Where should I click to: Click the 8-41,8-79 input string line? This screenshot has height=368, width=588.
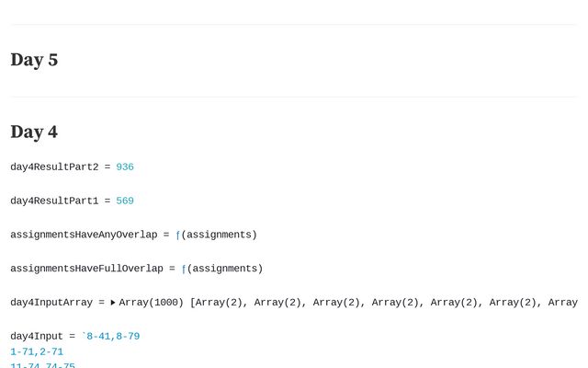[113, 337]
